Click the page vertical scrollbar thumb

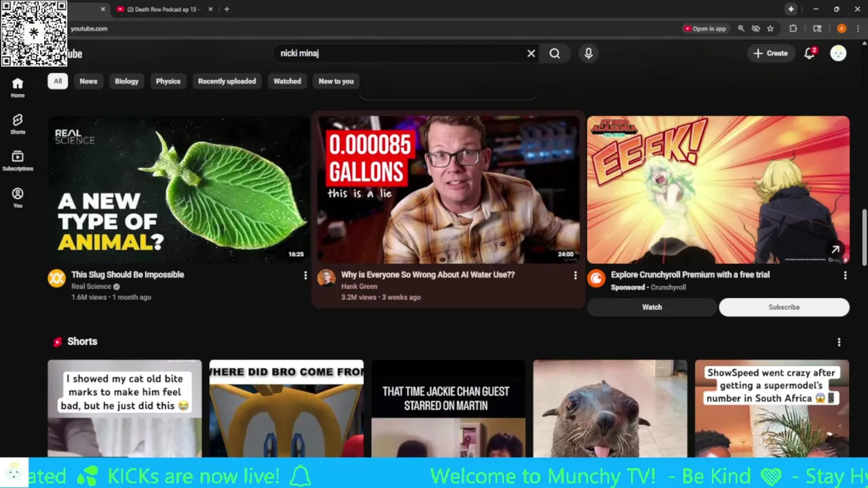(x=864, y=239)
